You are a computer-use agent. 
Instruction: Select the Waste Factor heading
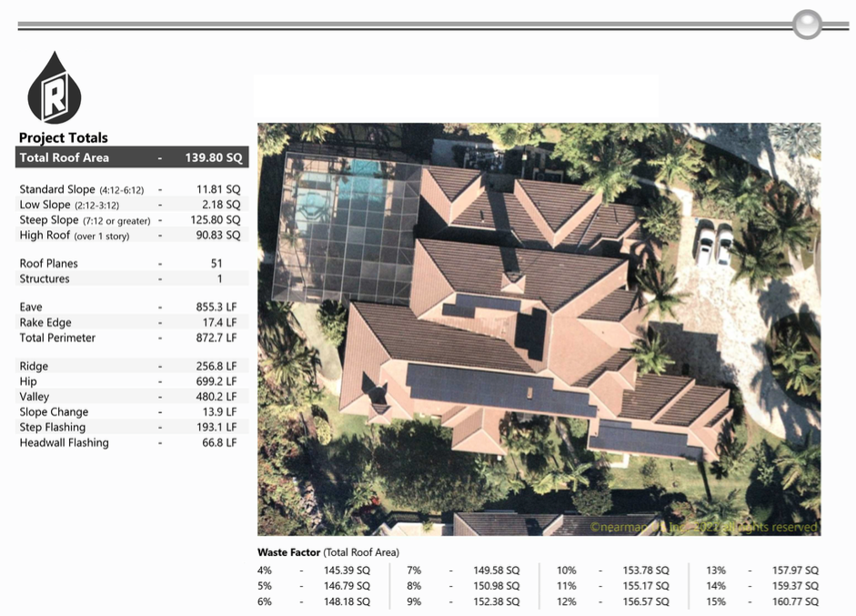[288, 552]
